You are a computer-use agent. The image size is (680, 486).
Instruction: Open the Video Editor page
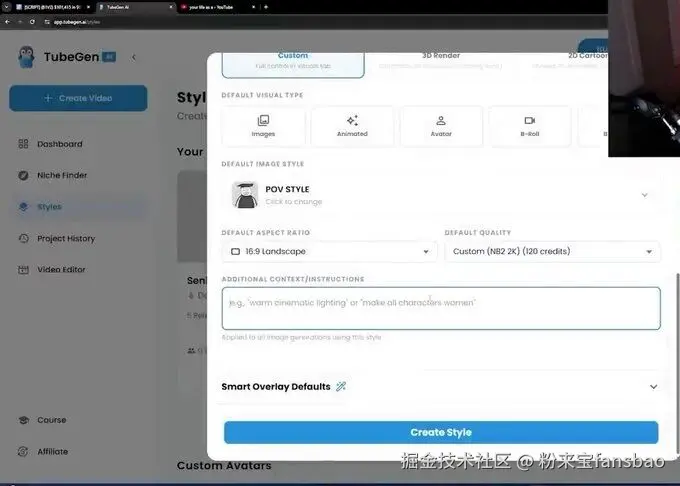pos(78,270)
